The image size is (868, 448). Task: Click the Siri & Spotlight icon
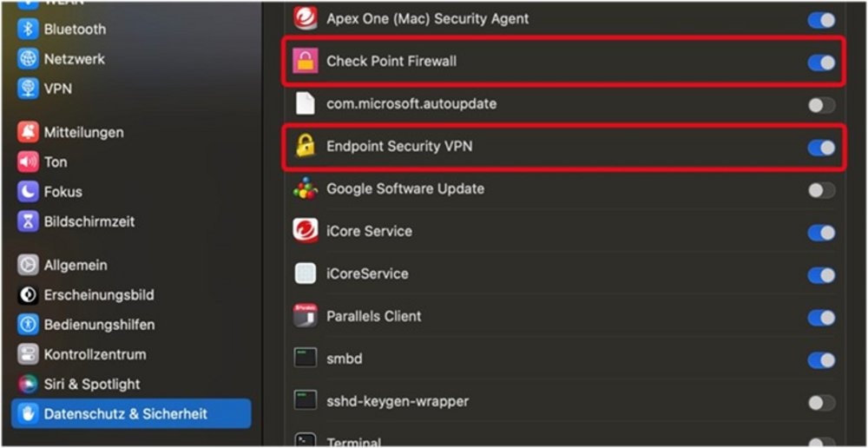coord(29,384)
